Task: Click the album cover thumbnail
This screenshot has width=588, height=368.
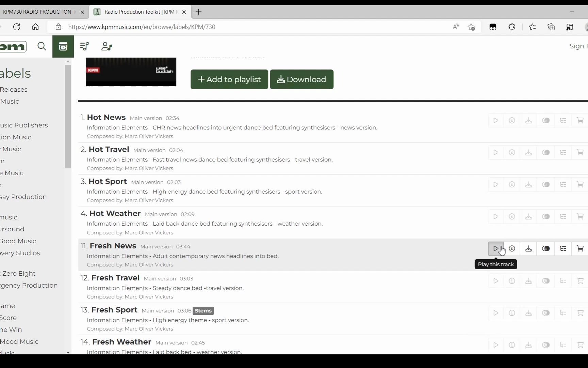Action: [x=131, y=72]
